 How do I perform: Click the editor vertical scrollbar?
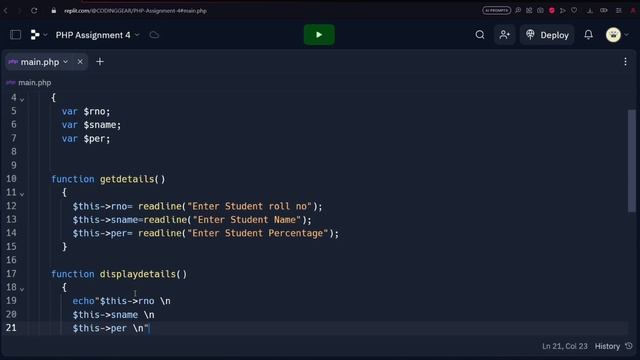click(x=631, y=161)
